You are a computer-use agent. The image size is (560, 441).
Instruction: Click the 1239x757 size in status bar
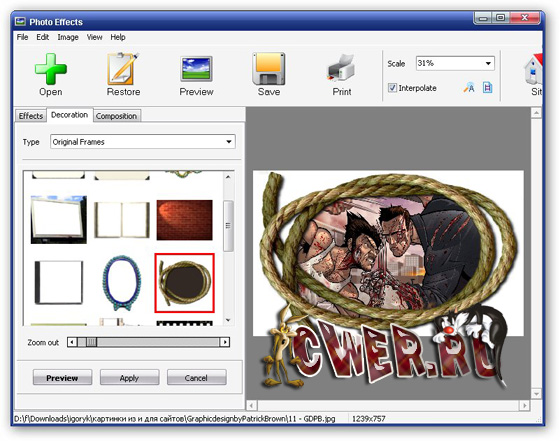369,419
